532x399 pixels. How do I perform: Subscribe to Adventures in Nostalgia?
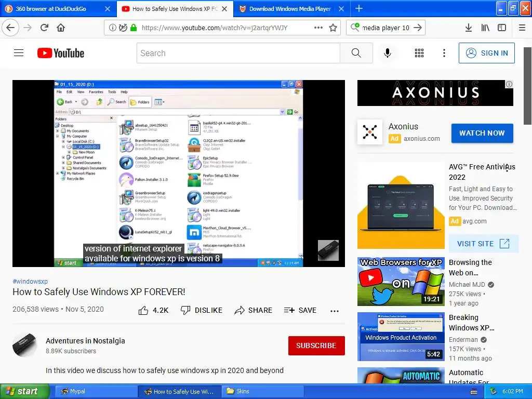pyautogui.click(x=316, y=345)
